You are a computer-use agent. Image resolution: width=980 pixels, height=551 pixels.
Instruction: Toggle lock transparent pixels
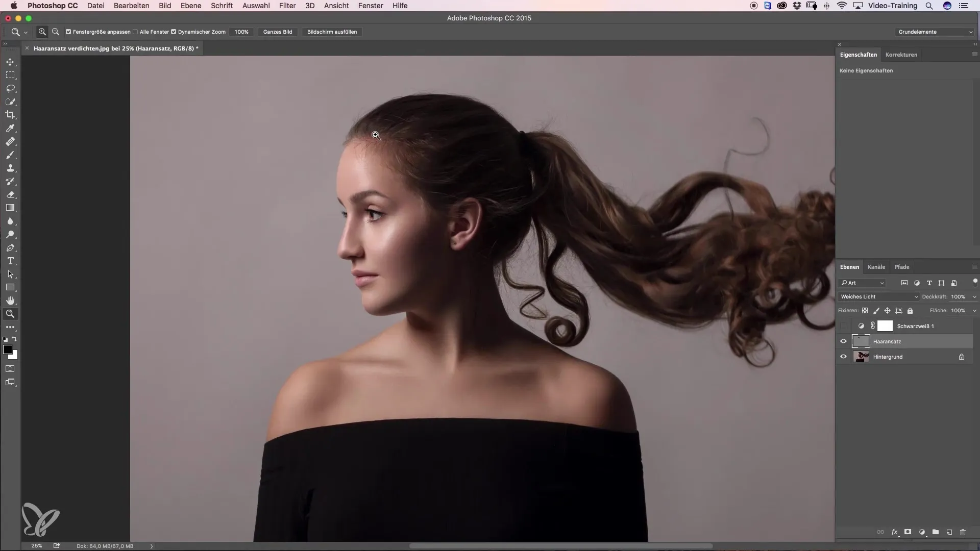click(x=865, y=310)
